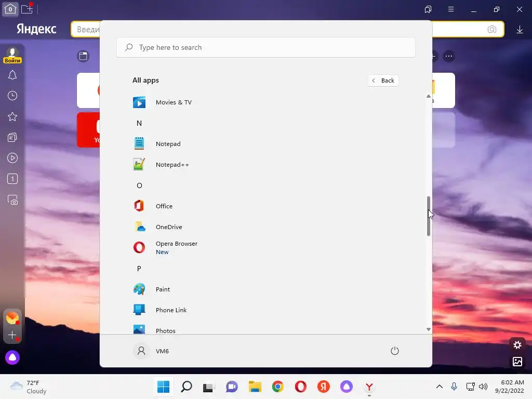Jump to letter O section header

[x=139, y=185]
